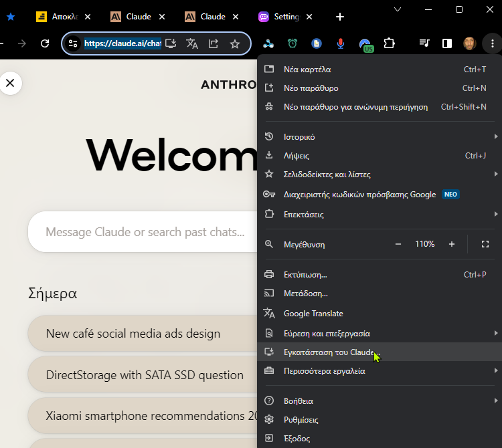This screenshot has width=502, height=448.
Task: Expand the Βοήθεια submenu
Action: click(x=379, y=401)
